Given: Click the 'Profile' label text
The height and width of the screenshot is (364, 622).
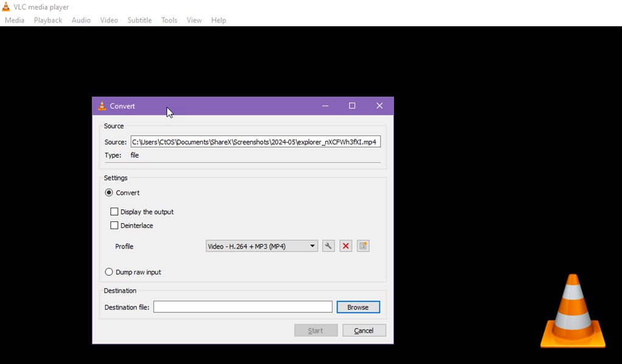Looking at the screenshot, I should pos(124,247).
